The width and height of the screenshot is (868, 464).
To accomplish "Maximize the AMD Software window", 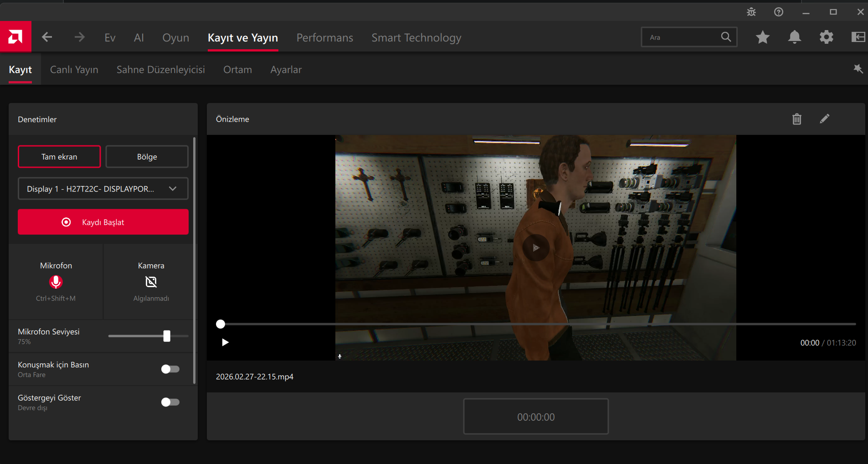I will (833, 12).
